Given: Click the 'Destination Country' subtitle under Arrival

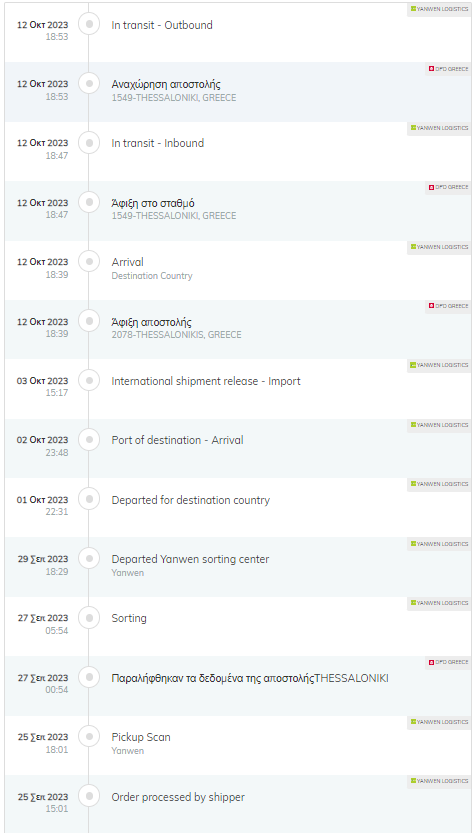Looking at the screenshot, I should click(x=152, y=276).
